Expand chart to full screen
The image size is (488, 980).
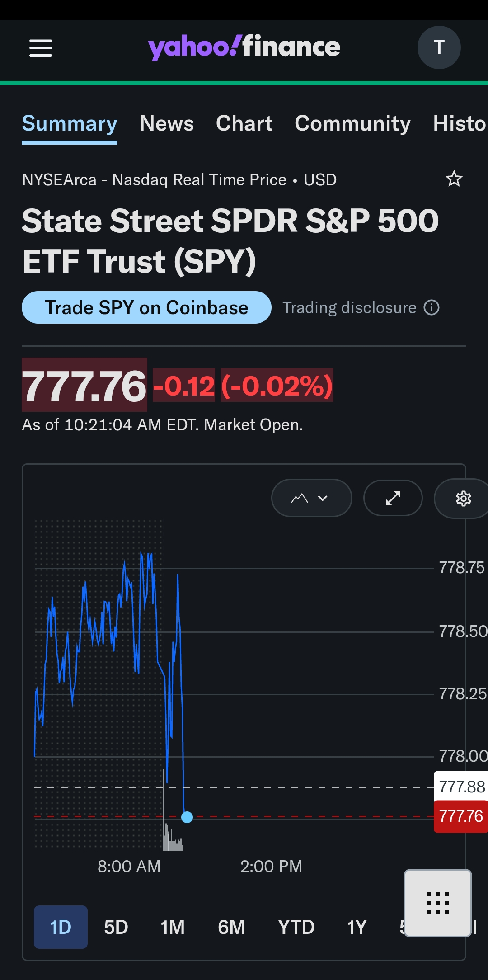[x=393, y=498]
